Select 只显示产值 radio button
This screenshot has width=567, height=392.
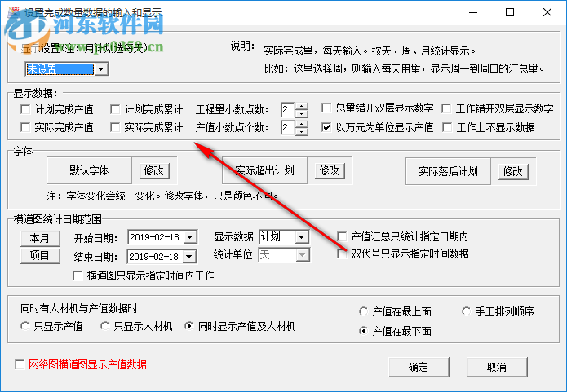tap(25, 326)
